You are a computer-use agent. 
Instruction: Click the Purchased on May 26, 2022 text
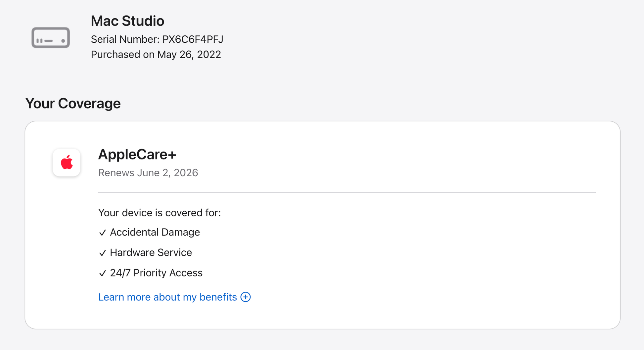[x=156, y=55]
